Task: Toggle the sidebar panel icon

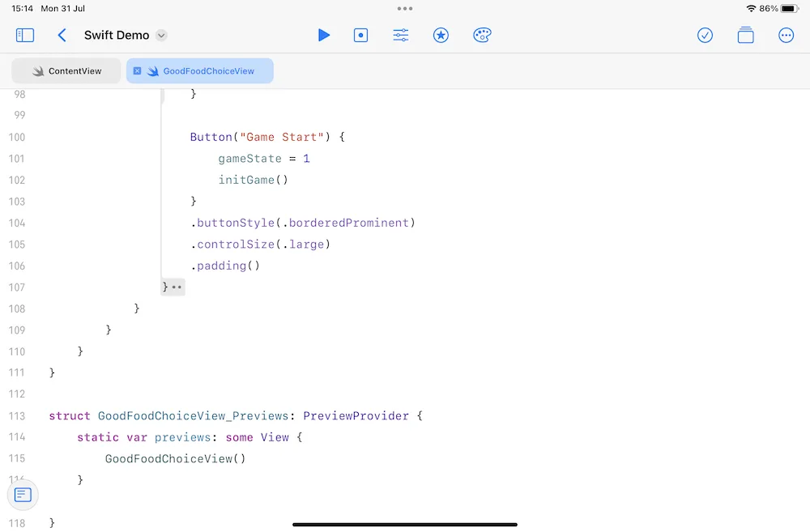Action: point(25,35)
